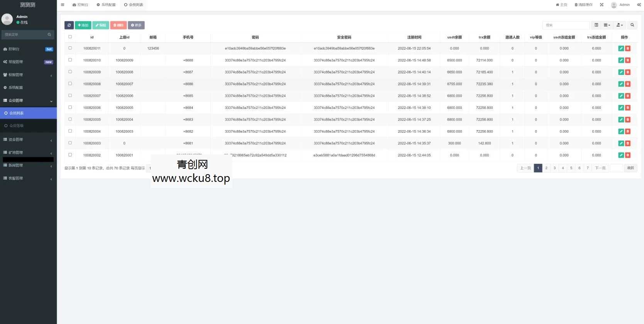Click 清除缓存 in the top bar
The height and width of the screenshot is (324, 644).
click(583, 5)
